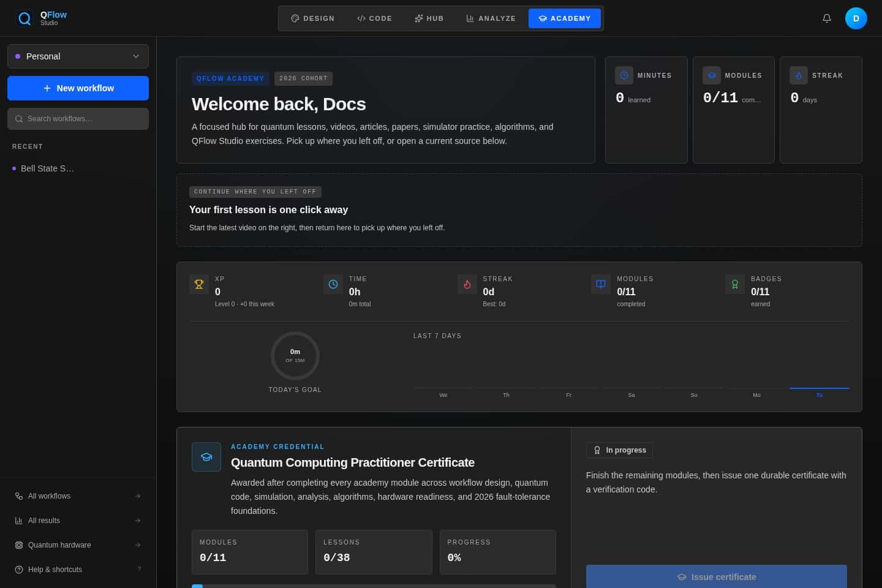Click the magnifier icon in workflow search
Screen dimensions: 882x588
click(x=19, y=119)
